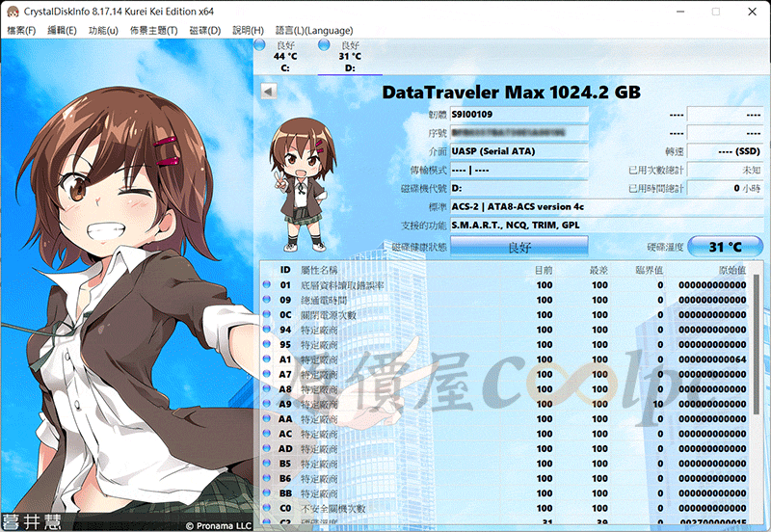The image size is (771, 532).
Task: Open the 語言(L)(Language) menu
Action: click(x=314, y=31)
